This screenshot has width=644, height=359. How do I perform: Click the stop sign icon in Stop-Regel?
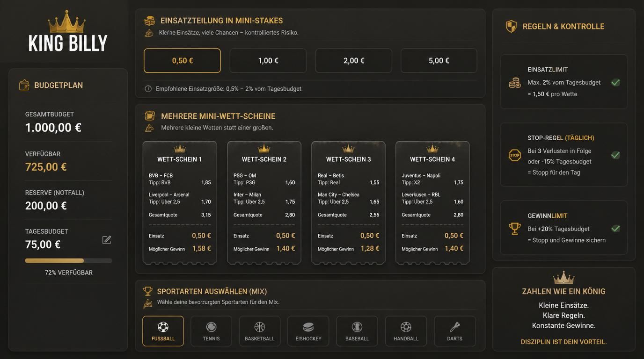point(515,155)
